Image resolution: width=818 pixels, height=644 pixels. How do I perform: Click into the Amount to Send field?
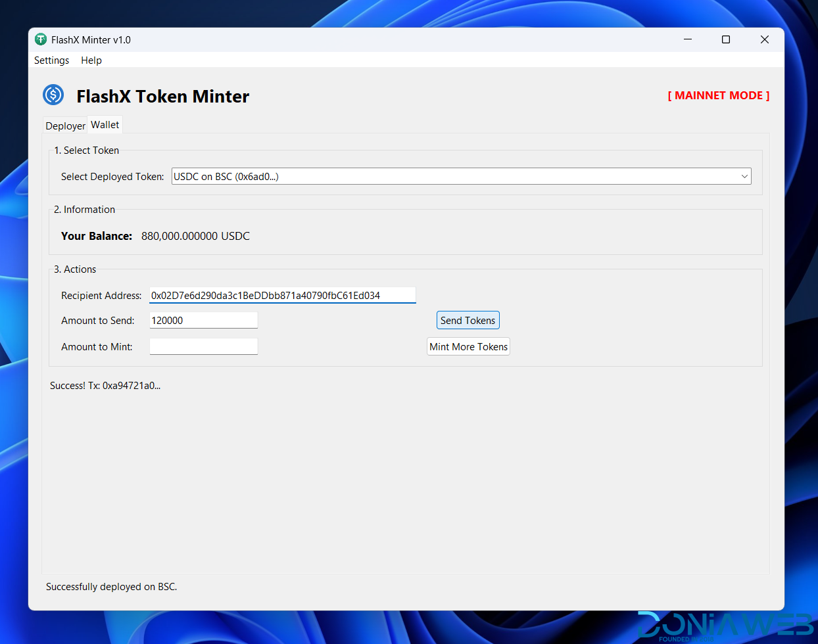click(x=203, y=321)
